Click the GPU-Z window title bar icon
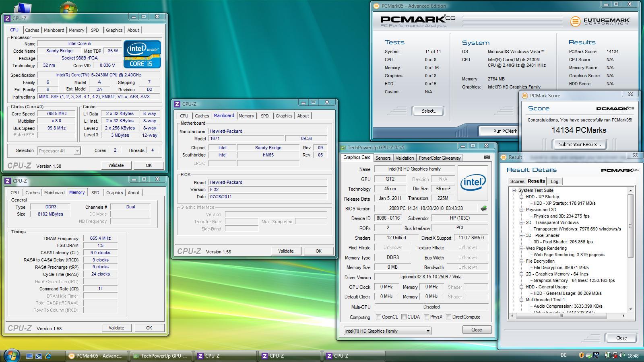Image resolution: width=644 pixels, height=362 pixels. coord(343,148)
